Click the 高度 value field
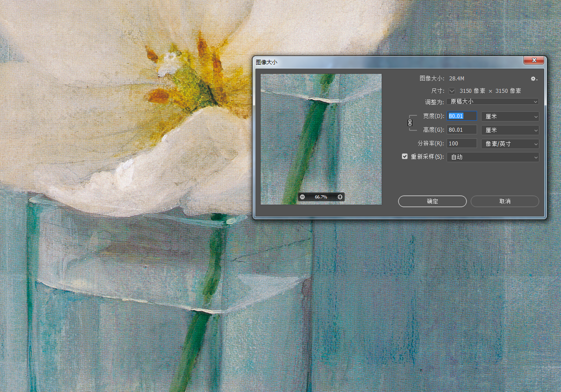The height and width of the screenshot is (392, 561). click(x=462, y=130)
